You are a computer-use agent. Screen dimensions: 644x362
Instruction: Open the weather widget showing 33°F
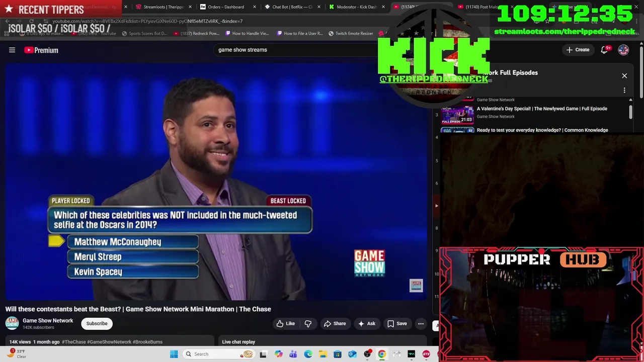16,354
